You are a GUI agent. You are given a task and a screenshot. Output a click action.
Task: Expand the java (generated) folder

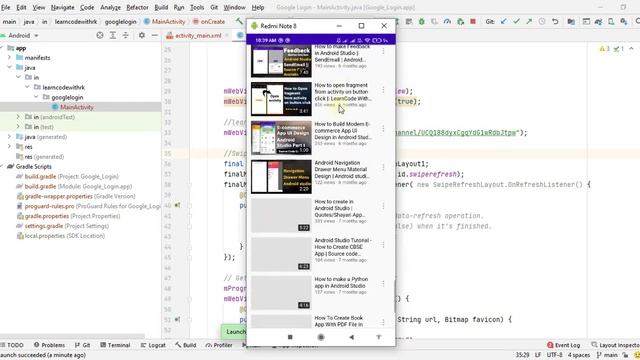pyautogui.click(x=9, y=137)
